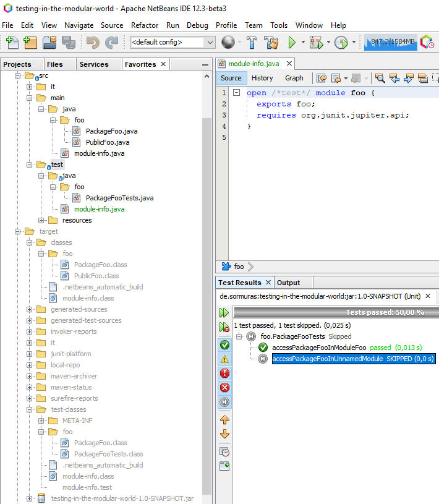Click the Graph editor view button
The height and width of the screenshot is (504, 439).
tap(294, 78)
